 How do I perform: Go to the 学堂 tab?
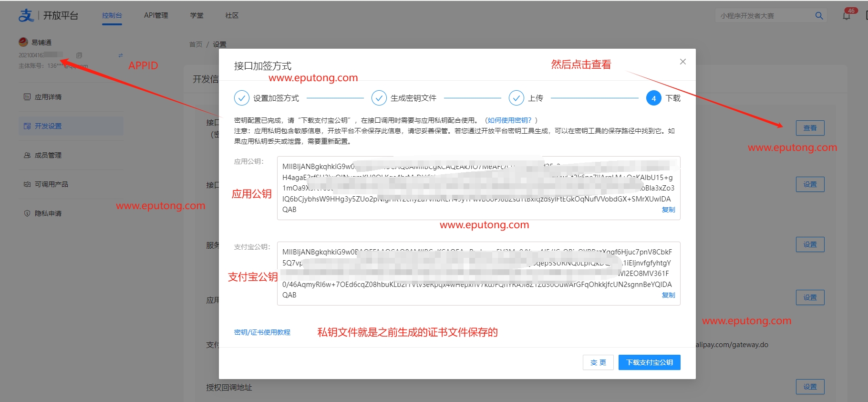pos(196,15)
